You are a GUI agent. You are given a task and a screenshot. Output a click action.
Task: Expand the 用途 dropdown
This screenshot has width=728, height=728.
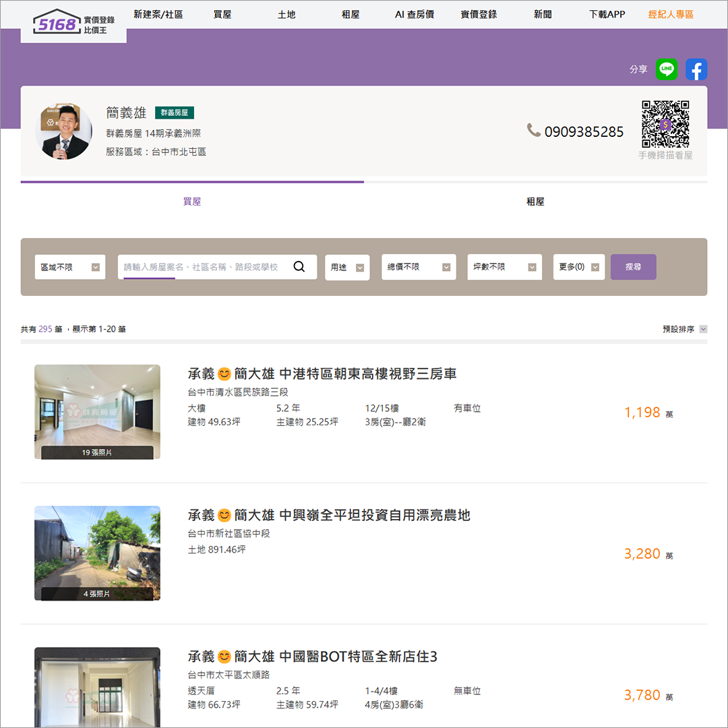pyautogui.click(x=347, y=268)
